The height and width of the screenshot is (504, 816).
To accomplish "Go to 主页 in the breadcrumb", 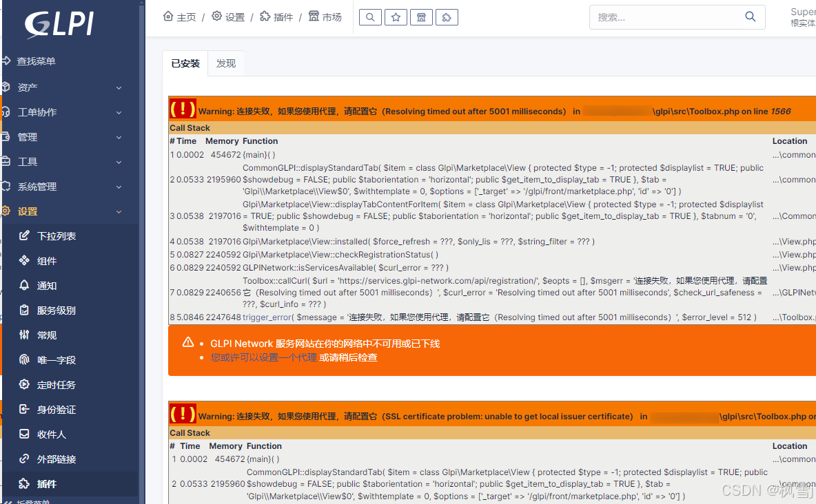I will click(180, 17).
